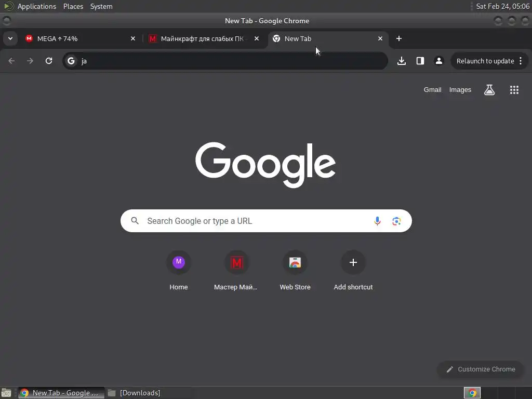The image size is (532, 399).
Task: Open the tab search dropdown arrow
Action: (x=10, y=38)
